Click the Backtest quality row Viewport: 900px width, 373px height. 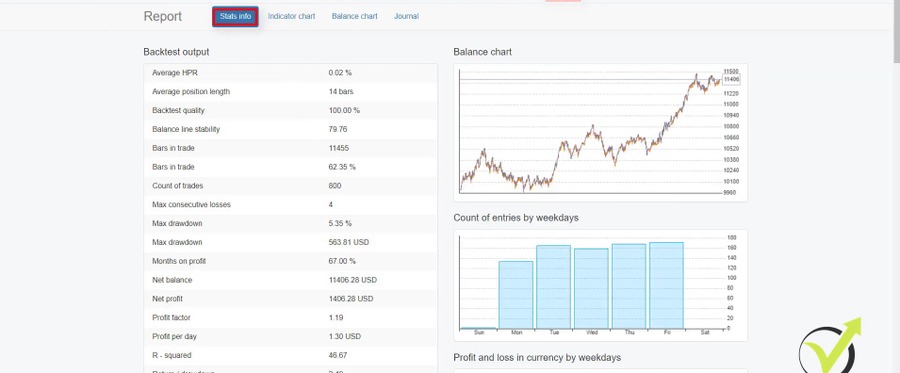point(290,111)
